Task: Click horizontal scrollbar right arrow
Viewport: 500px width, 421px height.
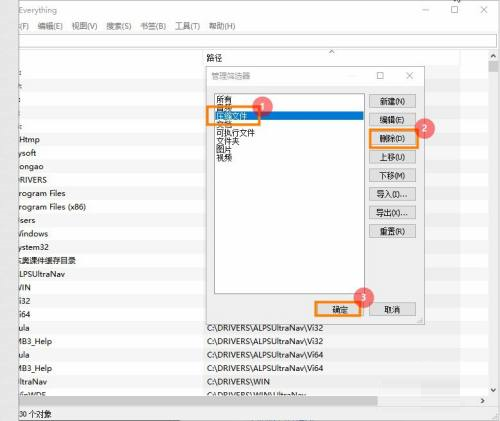Action: click(483, 401)
